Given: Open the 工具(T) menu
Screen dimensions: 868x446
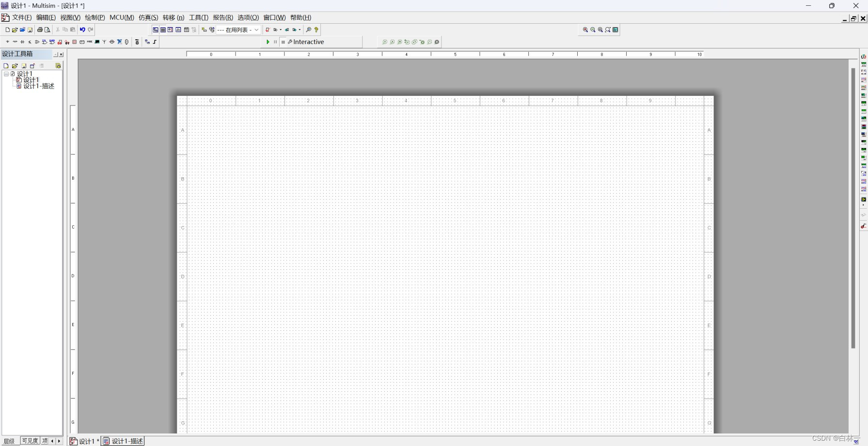Looking at the screenshot, I should point(199,17).
